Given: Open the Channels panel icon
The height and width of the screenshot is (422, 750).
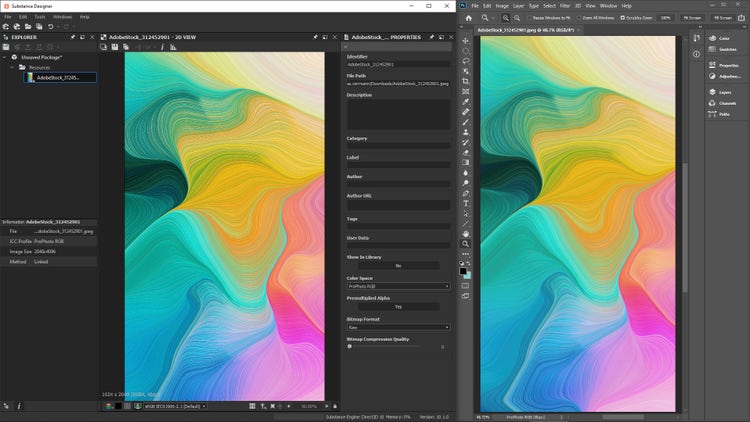Looking at the screenshot, I should click(x=712, y=103).
